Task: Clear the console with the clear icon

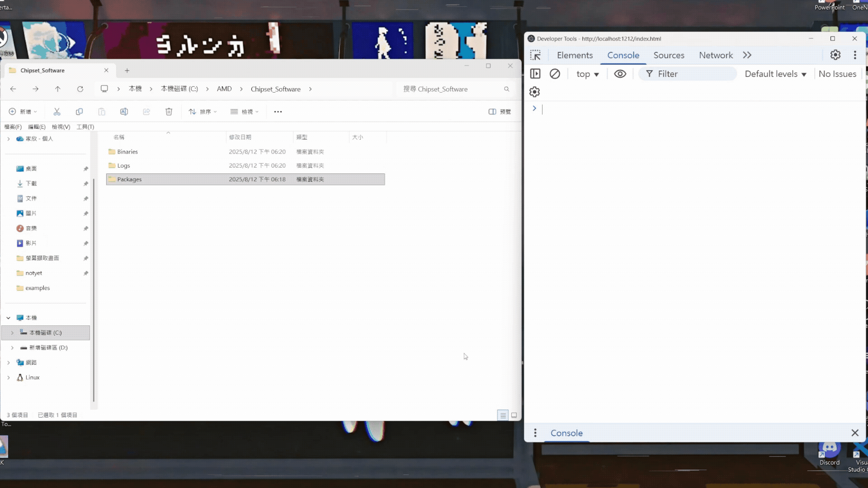Action: 555,74
